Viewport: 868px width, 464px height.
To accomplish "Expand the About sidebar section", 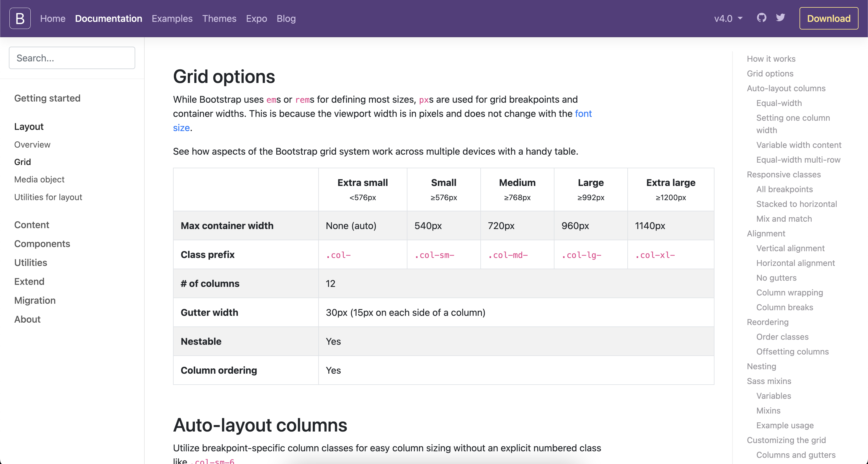I will [x=27, y=319].
